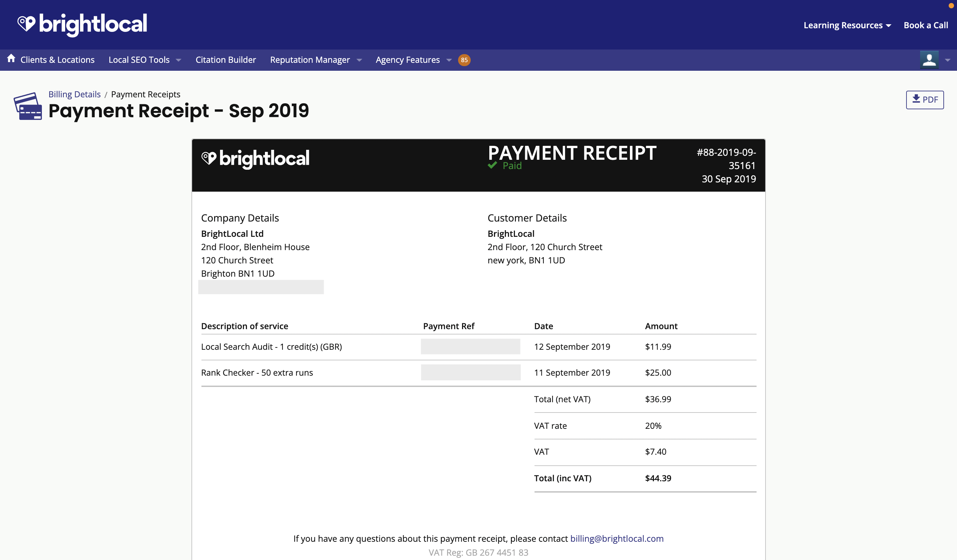Click the $7.40 VAT value
Screen dimensions: 957x560
(x=656, y=451)
